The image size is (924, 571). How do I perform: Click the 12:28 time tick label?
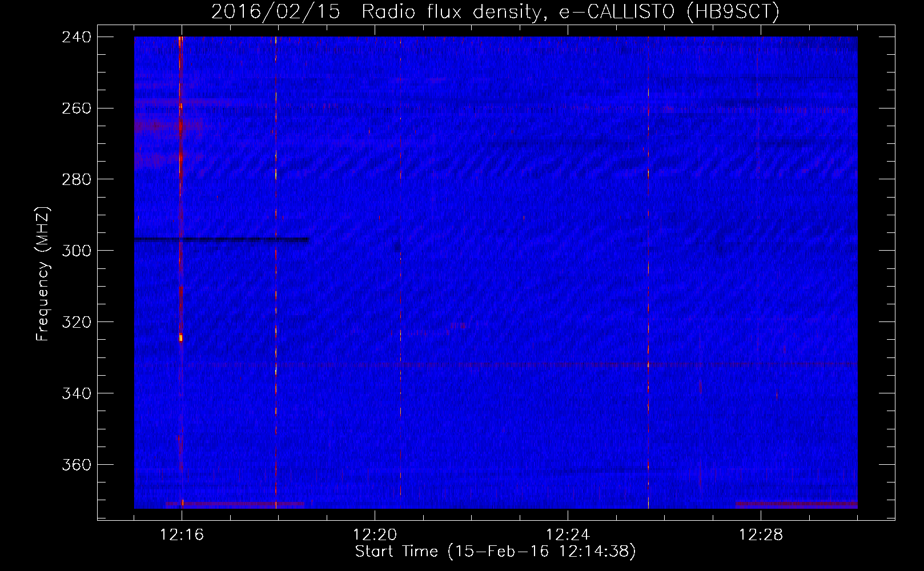761,535
